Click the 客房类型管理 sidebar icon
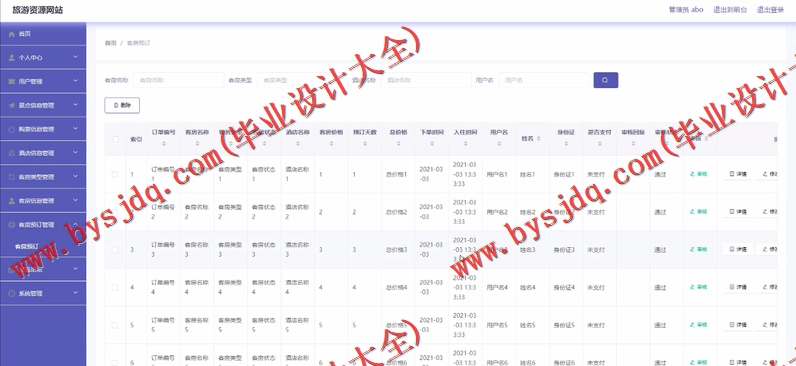The width and height of the screenshot is (796, 366). pos(12,177)
